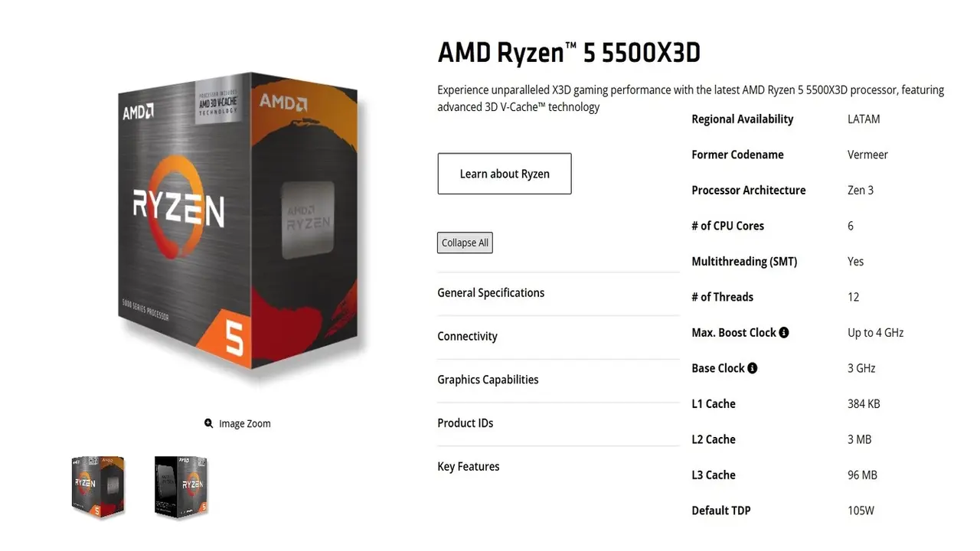Expand the Connectivity section
This screenshot has width=980, height=551.
[467, 337]
